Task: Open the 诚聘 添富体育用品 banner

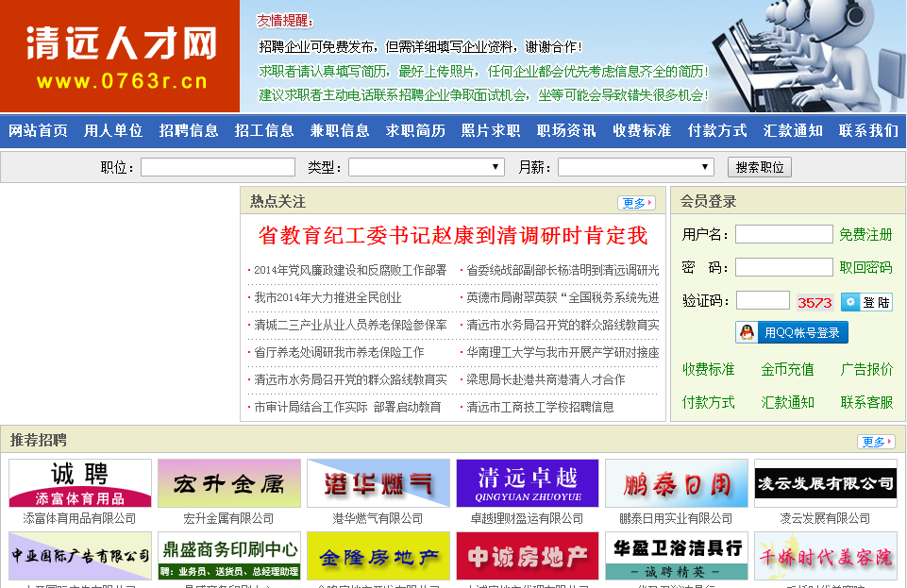Action: [x=80, y=483]
